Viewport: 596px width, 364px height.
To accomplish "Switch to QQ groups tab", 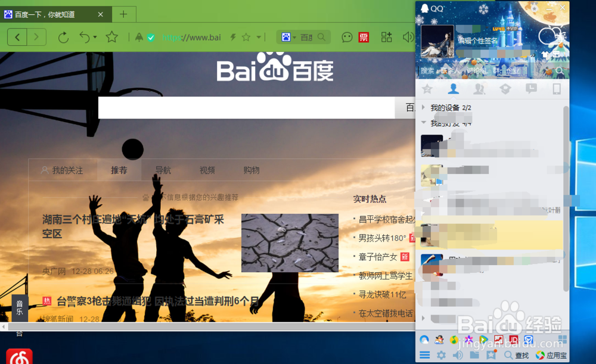I will click(479, 89).
